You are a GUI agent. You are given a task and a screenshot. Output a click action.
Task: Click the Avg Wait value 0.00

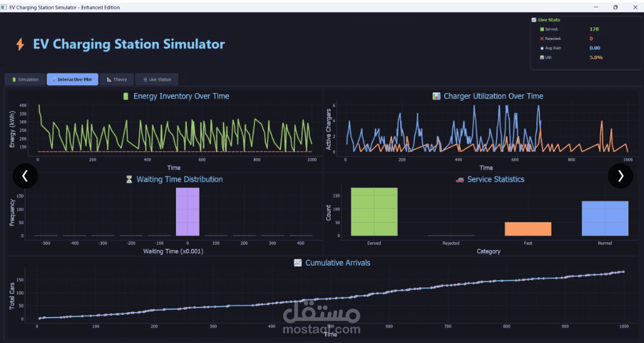pyautogui.click(x=595, y=48)
